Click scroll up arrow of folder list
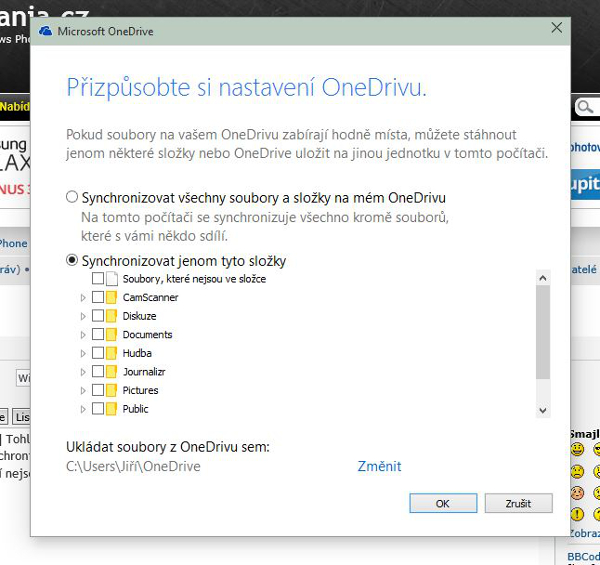This screenshot has height=565, width=600. pyautogui.click(x=543, y=278)
